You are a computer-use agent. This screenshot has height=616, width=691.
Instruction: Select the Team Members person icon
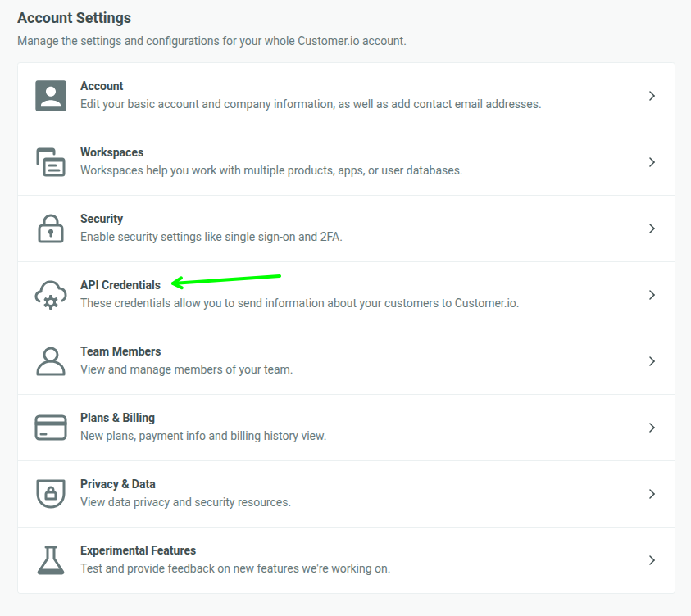[x=50, y=361]
